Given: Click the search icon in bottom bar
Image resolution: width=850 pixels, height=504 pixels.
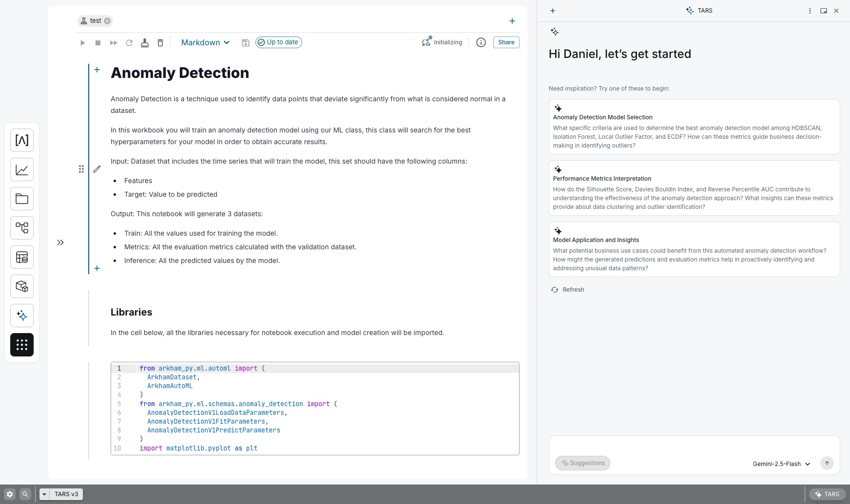Looking at the screenshot, I should [x=25, y=494].
